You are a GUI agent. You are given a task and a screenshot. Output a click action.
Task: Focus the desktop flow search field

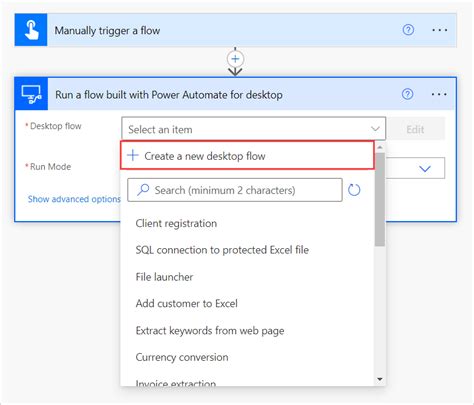point(235,190)
